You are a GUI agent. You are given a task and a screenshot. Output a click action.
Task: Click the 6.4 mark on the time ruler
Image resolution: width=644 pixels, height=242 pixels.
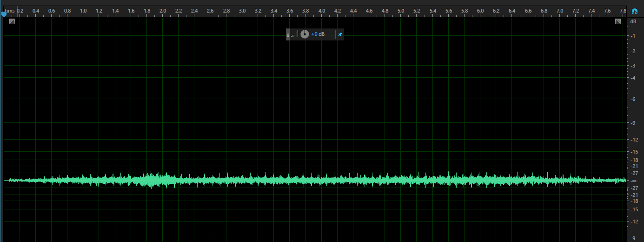pyautogui.click(x=512, y=10)
